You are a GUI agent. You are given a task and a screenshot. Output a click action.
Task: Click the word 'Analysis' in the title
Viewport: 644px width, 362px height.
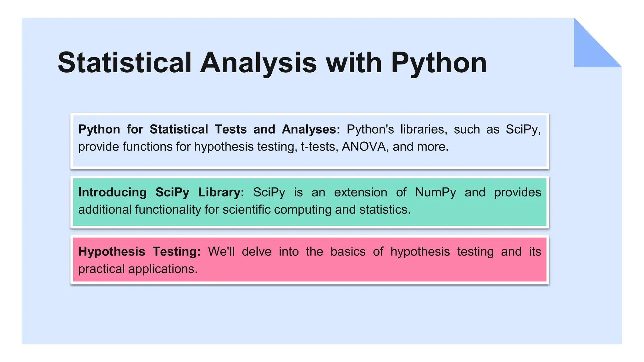[258, 63]
